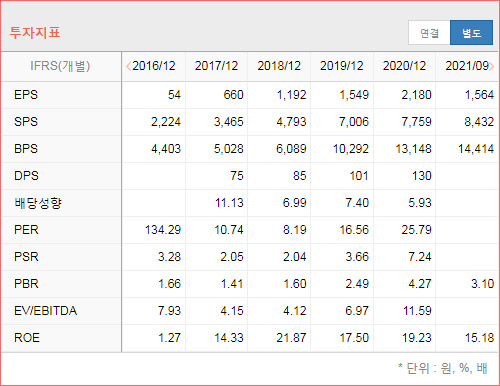The width and height of the screenshot is (500, 386).
Task: Click the DPS row label
Action: pyautogui.click(x=26, y=176)
